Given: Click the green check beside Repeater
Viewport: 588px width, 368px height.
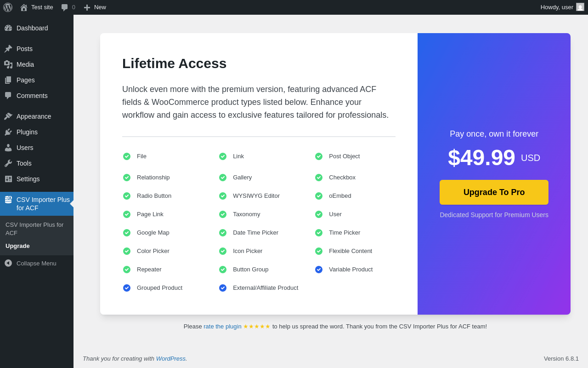Looking at the screenshot, I should pyautogui.click(x=127, y=270).
